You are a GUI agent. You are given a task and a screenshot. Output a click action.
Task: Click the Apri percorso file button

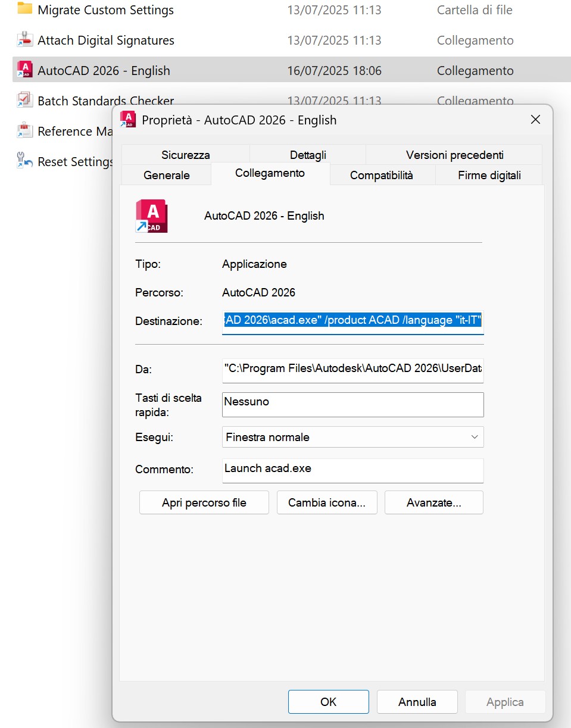click(204, 502)
